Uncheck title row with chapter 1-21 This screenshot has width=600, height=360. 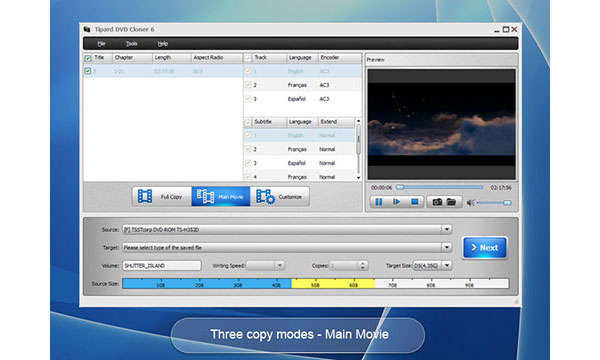[88, 71]
